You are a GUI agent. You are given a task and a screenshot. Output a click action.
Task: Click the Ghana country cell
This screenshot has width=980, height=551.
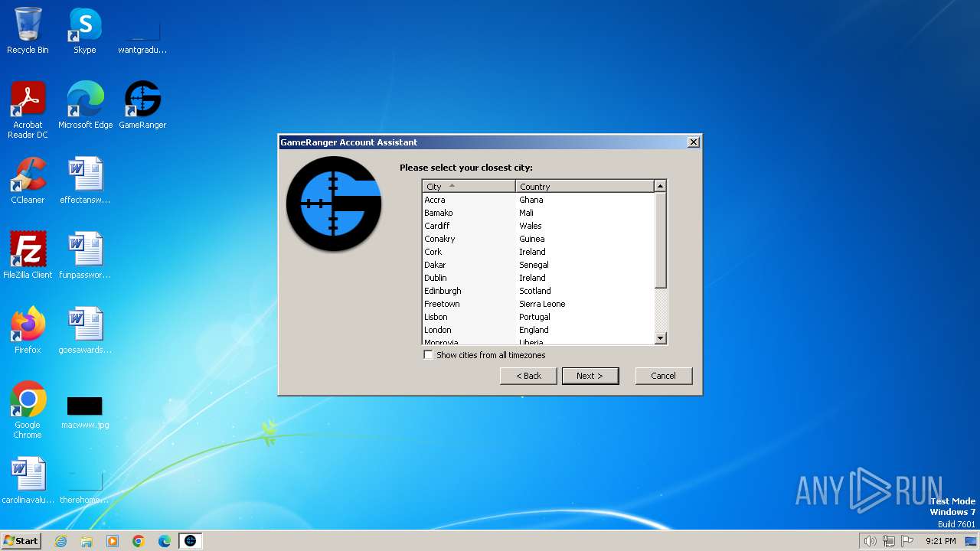(x=531, y=200)
